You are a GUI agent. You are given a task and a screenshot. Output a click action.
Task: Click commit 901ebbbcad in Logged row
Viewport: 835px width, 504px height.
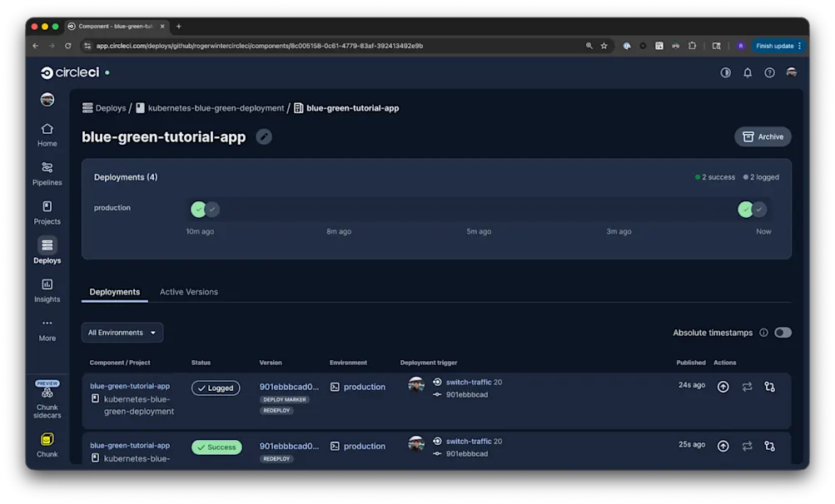pyautogui.click(x=466, y=394)
